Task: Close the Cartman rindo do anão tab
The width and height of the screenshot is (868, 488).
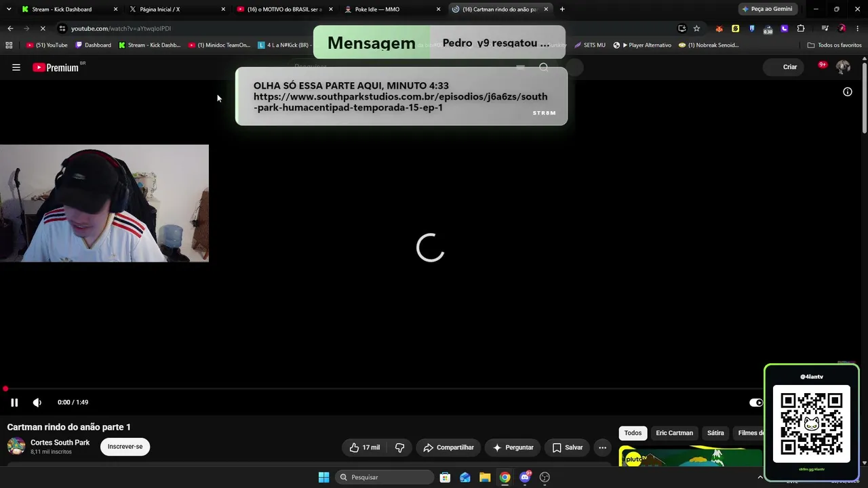Action: click(546, 9)
